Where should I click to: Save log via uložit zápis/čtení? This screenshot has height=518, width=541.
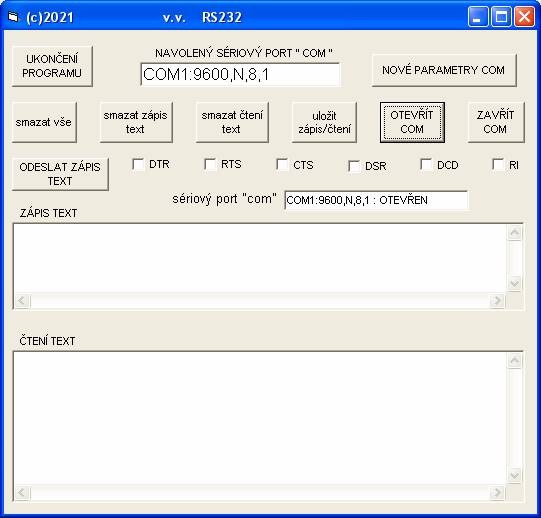324,122
